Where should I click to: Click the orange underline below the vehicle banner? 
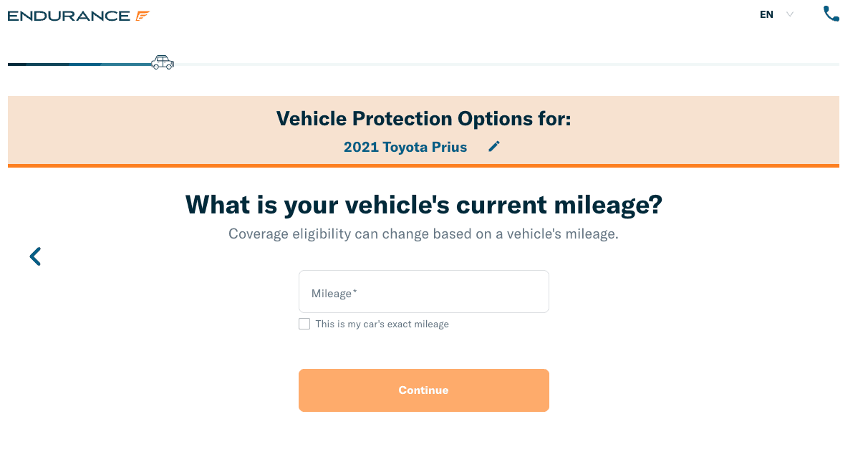pyautogui.click(x=423, y=165)
